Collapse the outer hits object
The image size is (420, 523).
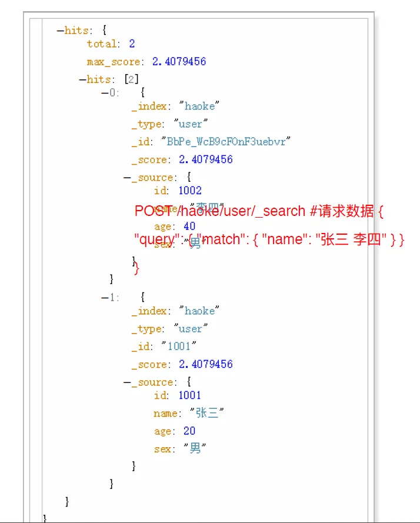click(60, 31)
